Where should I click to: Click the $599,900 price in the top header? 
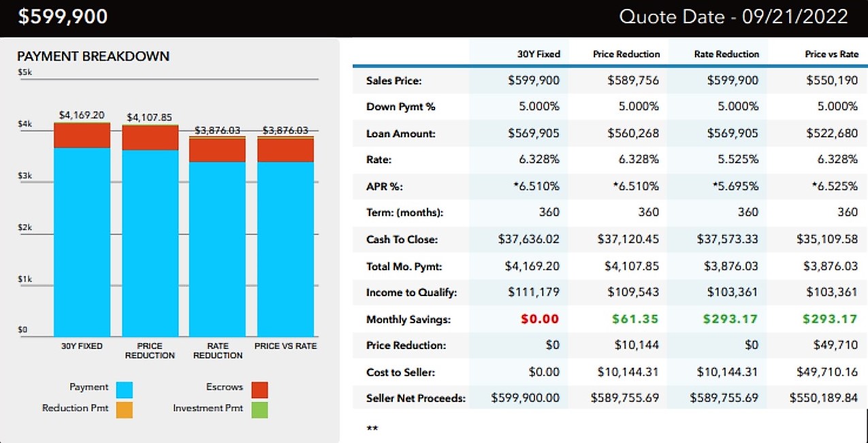(63, 17)
